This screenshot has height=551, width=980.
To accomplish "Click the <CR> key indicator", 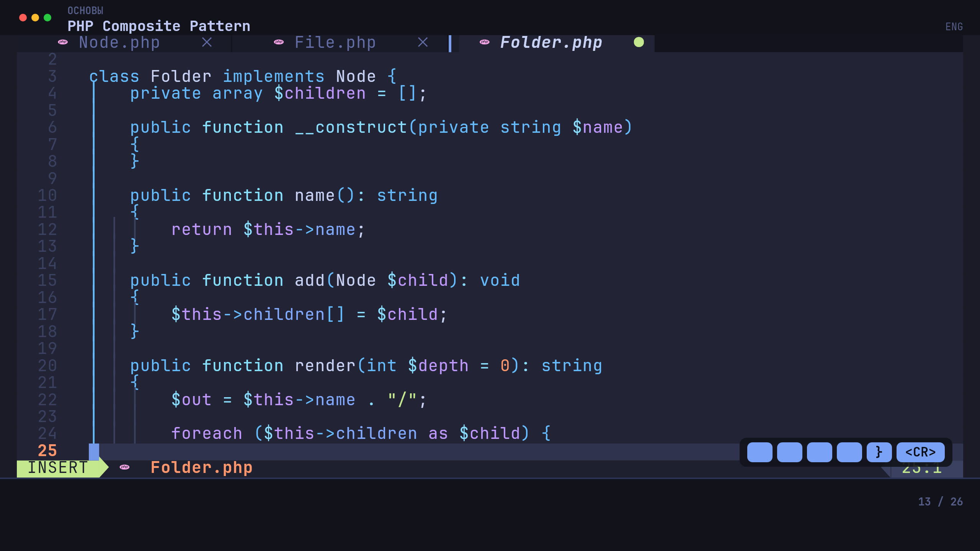I will click(x=920, y=452).
